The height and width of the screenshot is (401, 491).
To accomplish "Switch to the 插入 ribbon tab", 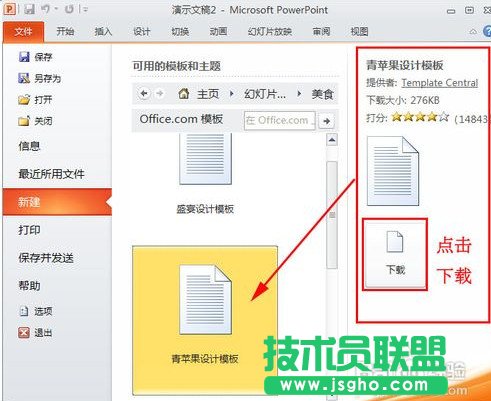I will (103, 32).
